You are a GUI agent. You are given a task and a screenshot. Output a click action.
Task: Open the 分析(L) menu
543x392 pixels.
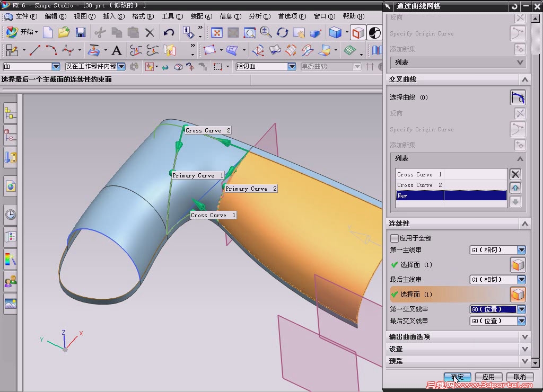tap(259, 16)
